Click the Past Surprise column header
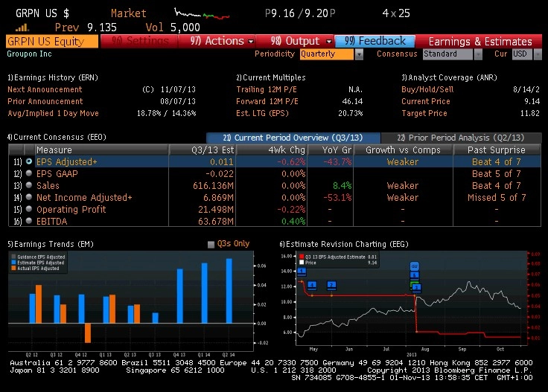Screen dimensions: 548x392 (x=497, y=150)
